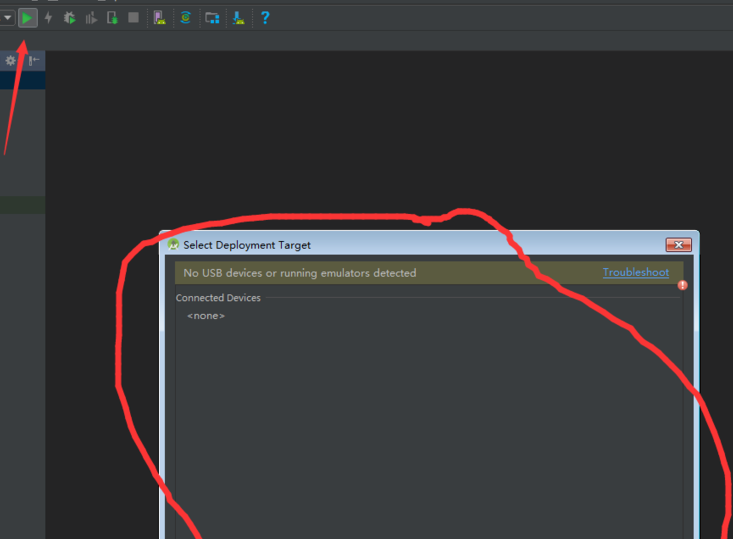733x539 pixels.
Task: Sync project with Gradle files
Action: click(x=185, y=17)
